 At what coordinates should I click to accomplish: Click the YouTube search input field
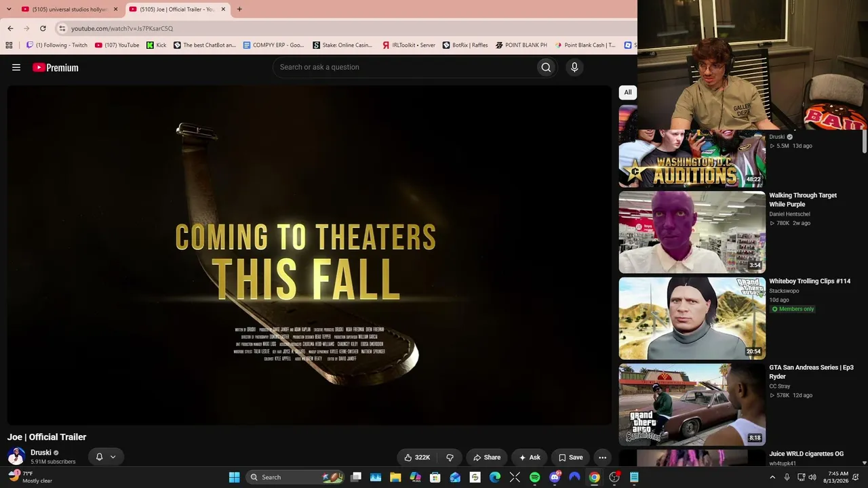[404, 67]
